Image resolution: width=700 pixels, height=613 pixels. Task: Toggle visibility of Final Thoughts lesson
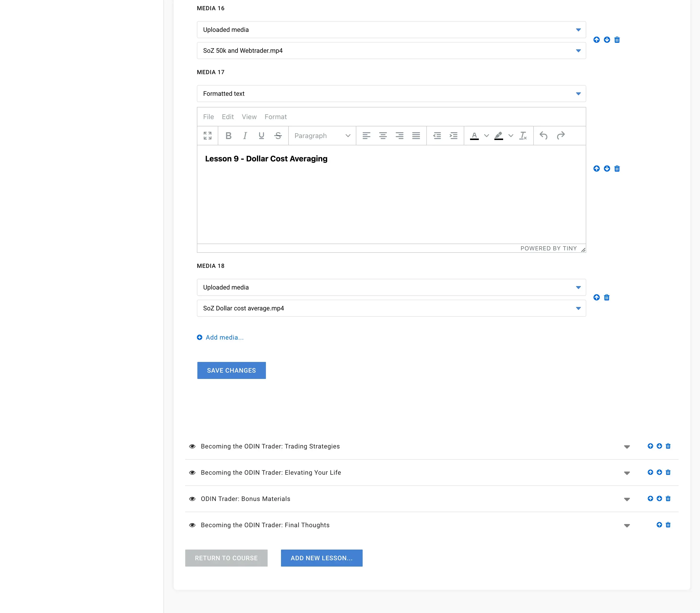pyautogui.click(x=192, y=525)
